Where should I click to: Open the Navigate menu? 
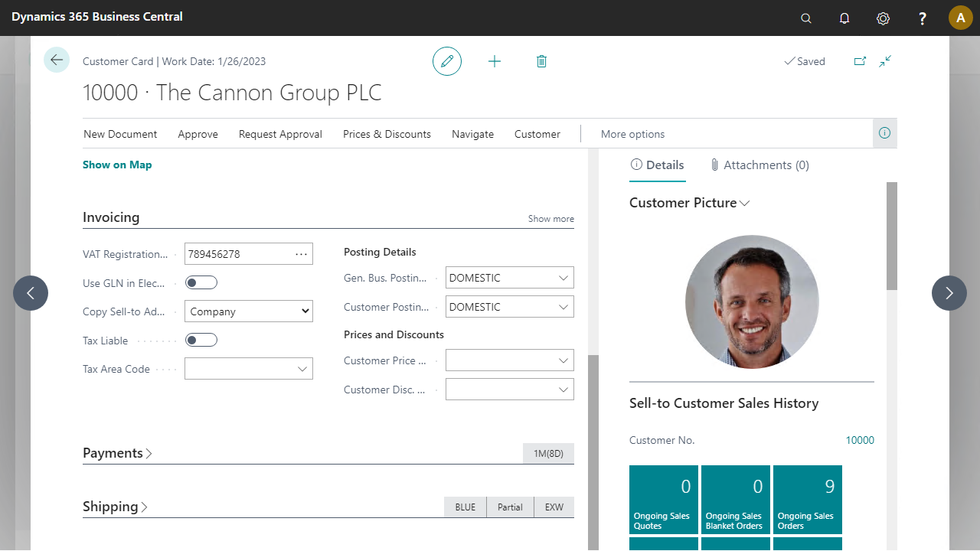pyautogui.click(x=472, y=134)
